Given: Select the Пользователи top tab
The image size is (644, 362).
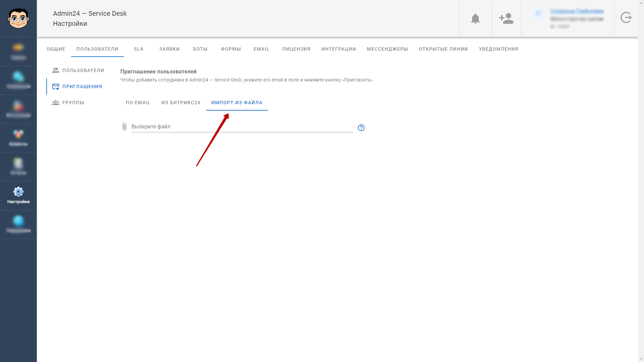Looking at the screenshot, I should click(x=97, y=49).
